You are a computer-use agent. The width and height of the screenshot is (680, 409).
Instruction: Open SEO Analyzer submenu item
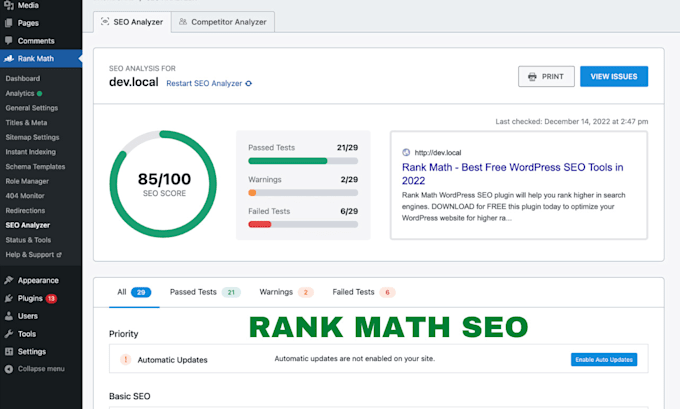(x=28, y=225)
